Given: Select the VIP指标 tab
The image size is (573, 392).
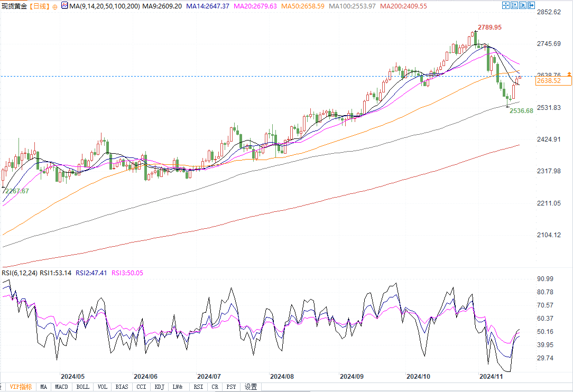Looking at the screenshot, I should point(21,387).
